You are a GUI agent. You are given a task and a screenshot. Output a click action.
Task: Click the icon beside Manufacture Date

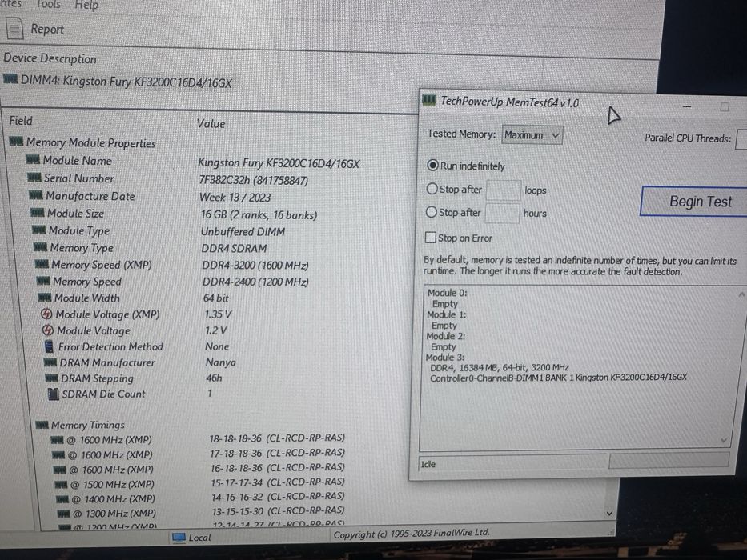pyautogui.click(x=36, y=194)
